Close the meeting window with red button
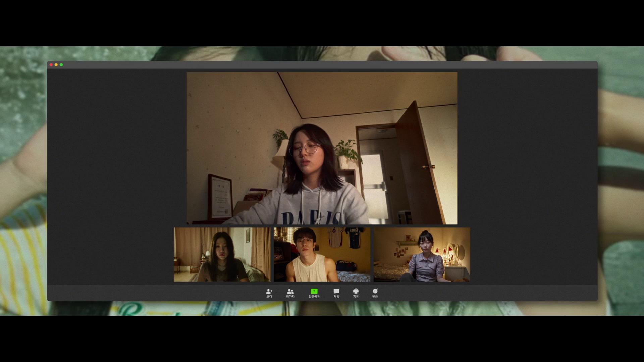644x362 pixels. tap(51, 65)
